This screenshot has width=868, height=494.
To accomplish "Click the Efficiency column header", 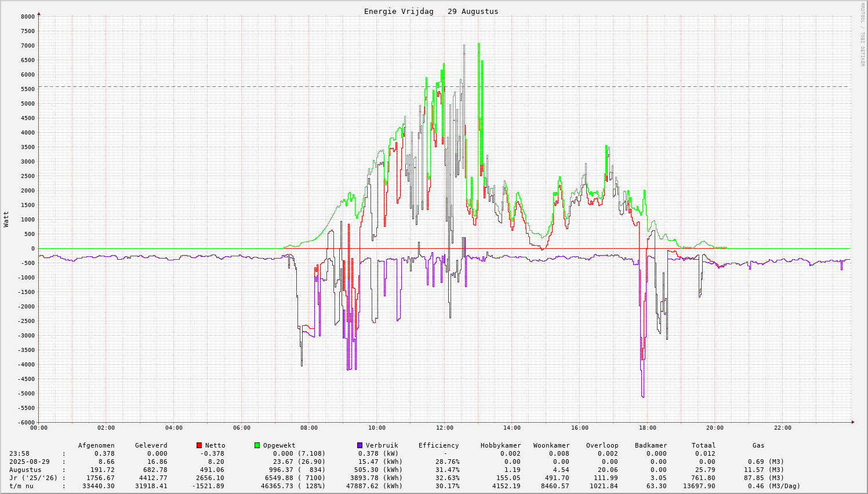I will pos(438,445).
